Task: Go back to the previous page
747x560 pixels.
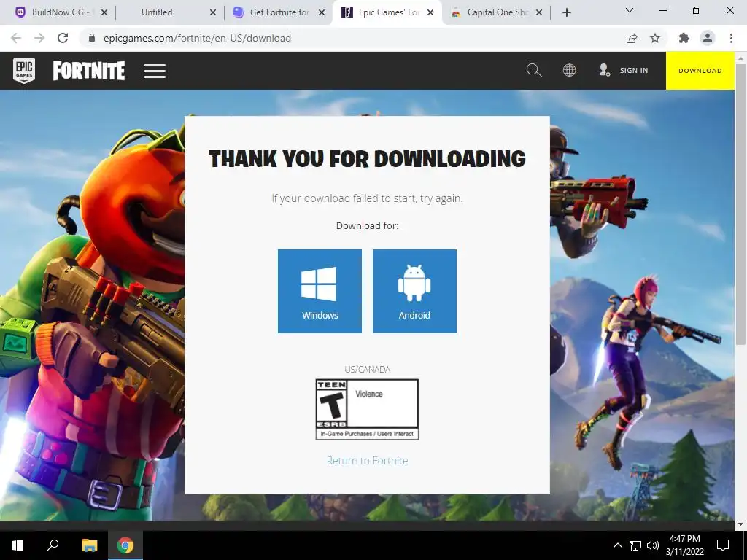Action: pyautogui.click(x=16, y=38)
